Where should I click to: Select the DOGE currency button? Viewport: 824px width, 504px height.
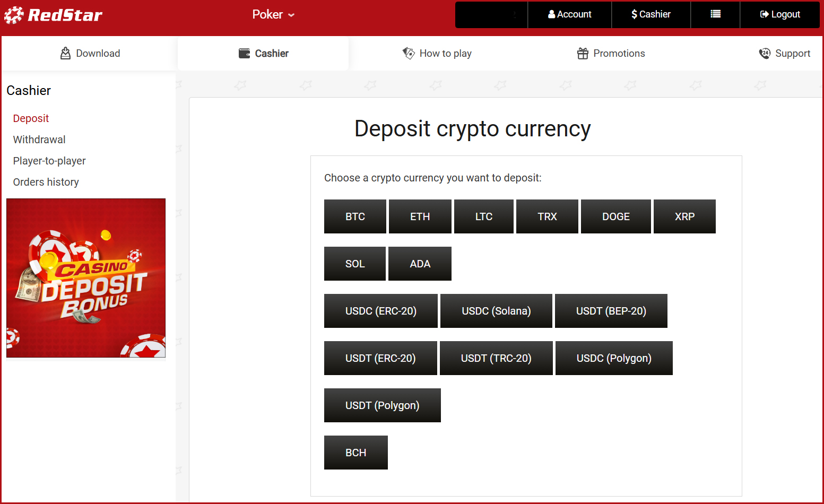tap(615, 216)
